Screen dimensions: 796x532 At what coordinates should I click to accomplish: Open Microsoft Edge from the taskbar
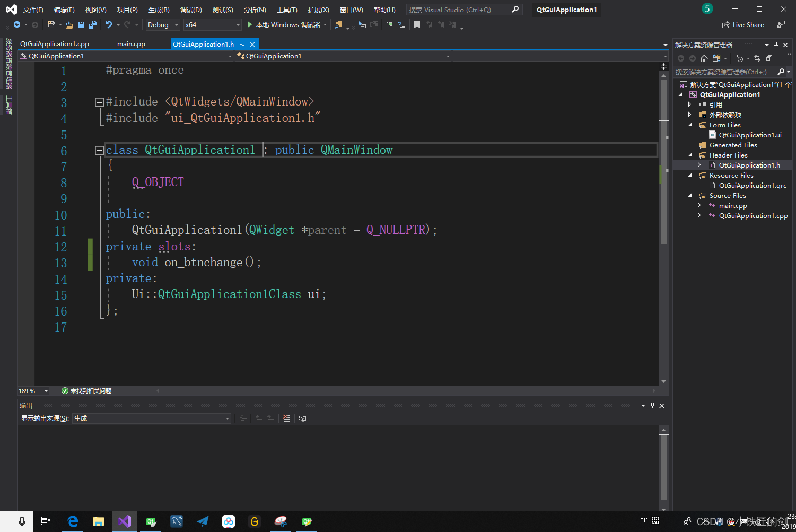pos(73,521)
